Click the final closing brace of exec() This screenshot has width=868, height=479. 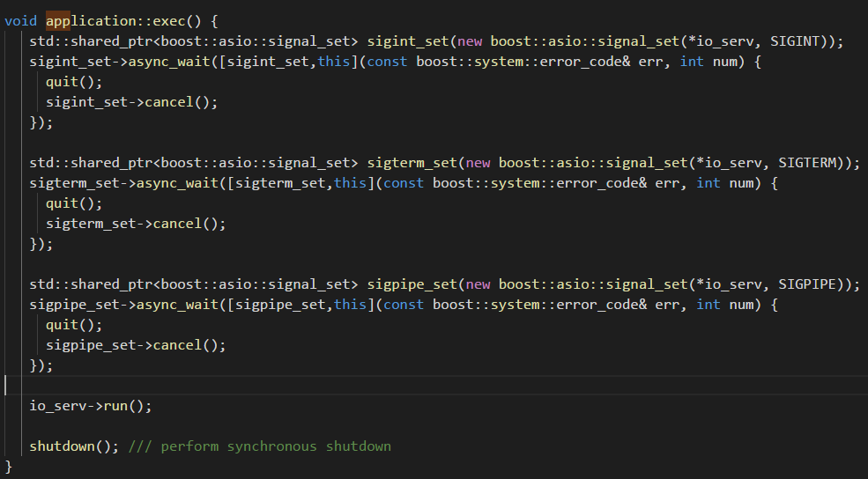point(9,465)
